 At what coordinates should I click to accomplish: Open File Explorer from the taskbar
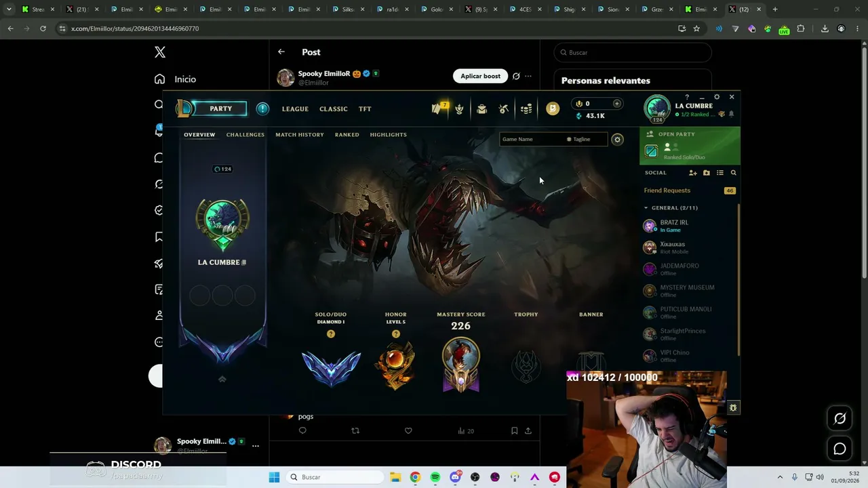(395, 477)
